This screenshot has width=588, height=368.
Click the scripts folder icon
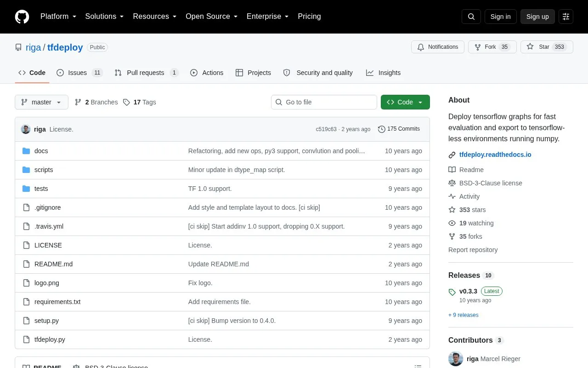coord(26,170)
